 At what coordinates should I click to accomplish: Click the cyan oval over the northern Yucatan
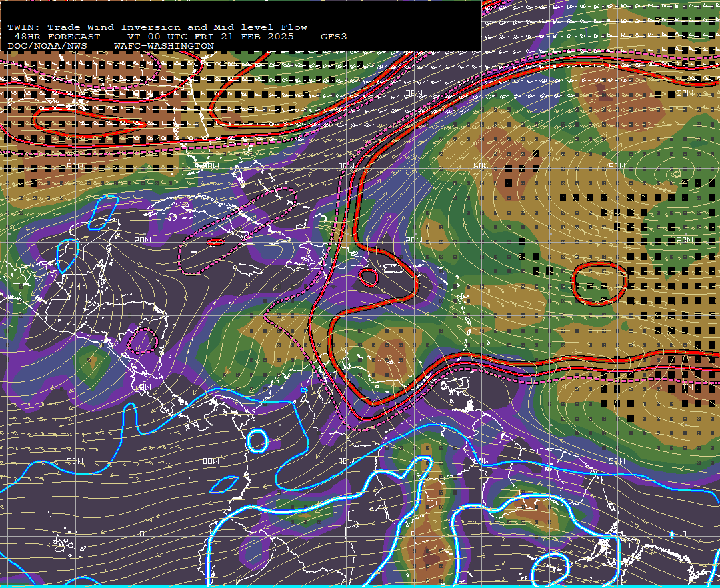point(103,212)
